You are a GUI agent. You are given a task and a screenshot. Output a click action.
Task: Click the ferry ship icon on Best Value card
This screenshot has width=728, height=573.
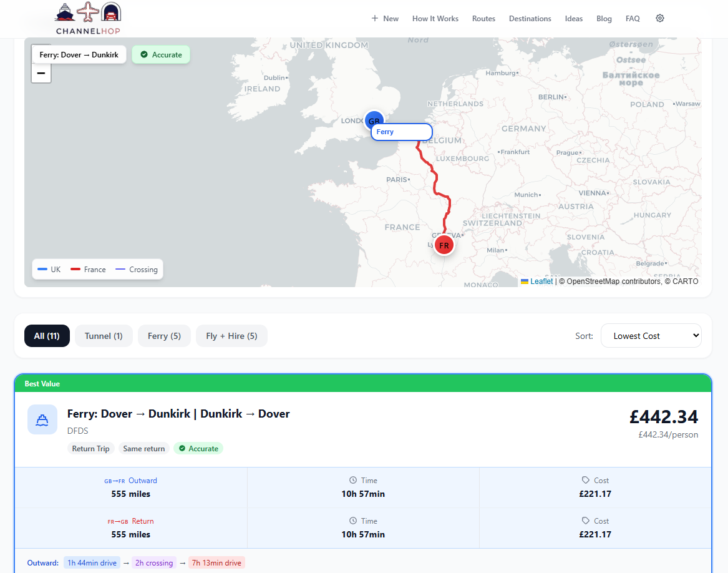point(42,419)
